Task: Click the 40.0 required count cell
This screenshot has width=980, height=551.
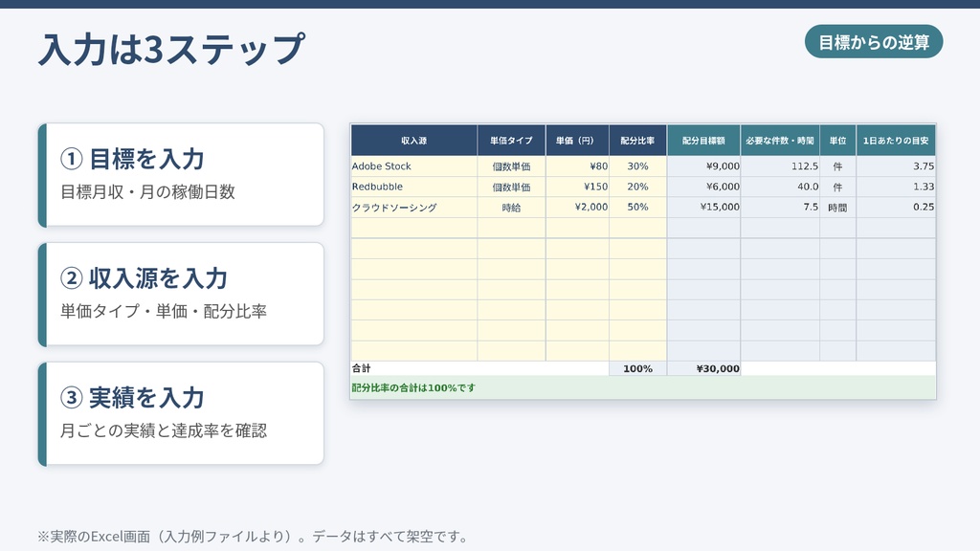Action: click(780, 187)
